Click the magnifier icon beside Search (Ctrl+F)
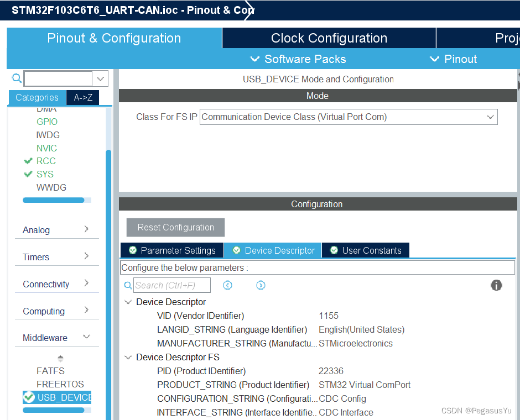The image size is (520, 420). click(x=128, y=285)
